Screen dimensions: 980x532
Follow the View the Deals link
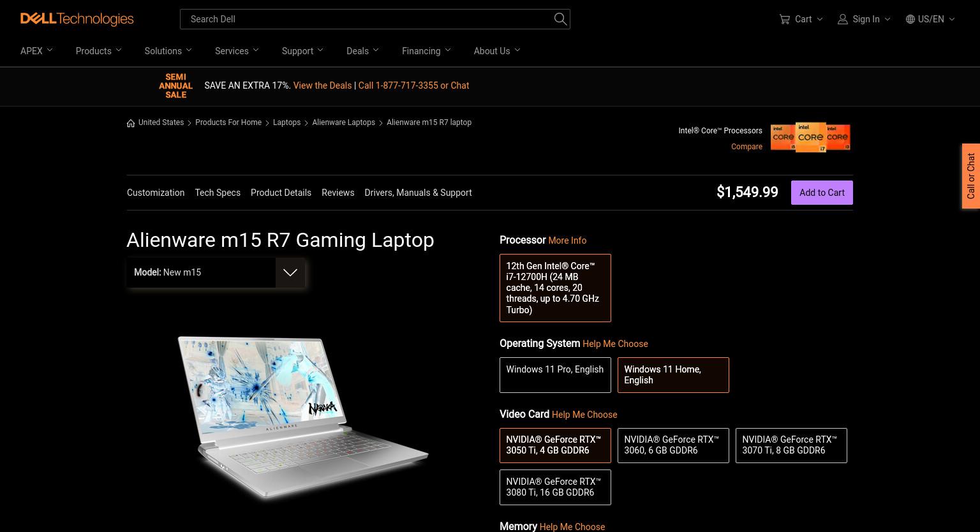point(322,85)
